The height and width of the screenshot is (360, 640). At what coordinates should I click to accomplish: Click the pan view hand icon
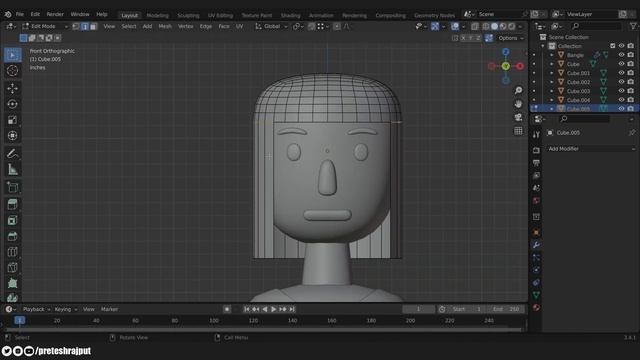(518, 104)
